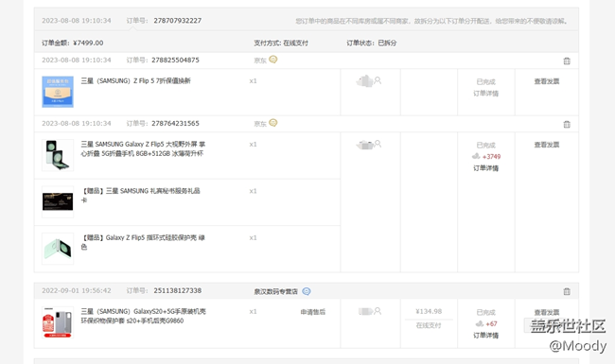The width and height of the screenshot is (615, 364).
Task: Open the Galaxy Z Flip5 phone product thumbnail
Action: 58,155
